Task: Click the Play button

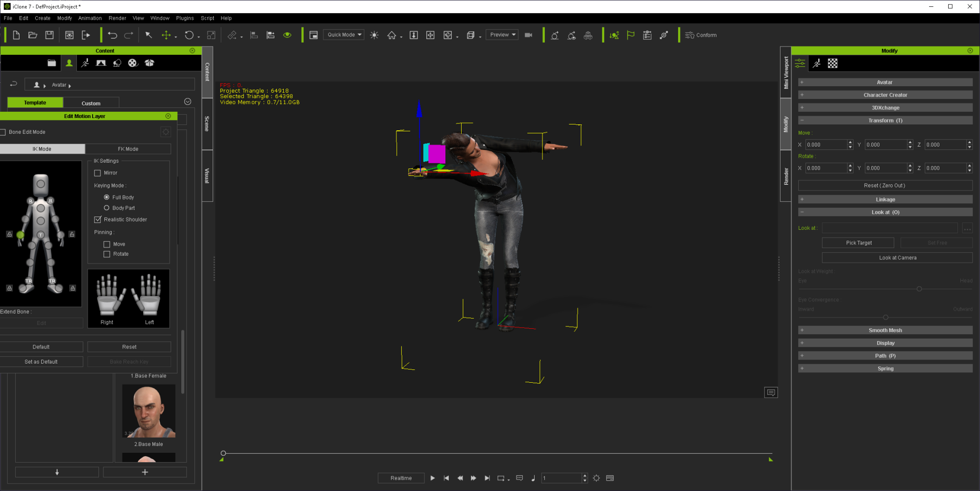Action: [433, 478]
